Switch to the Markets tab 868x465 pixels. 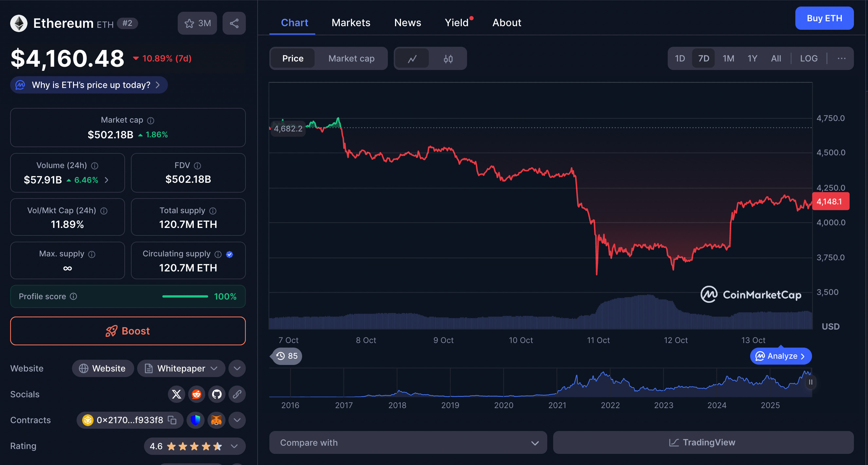[x=351, y=22]
